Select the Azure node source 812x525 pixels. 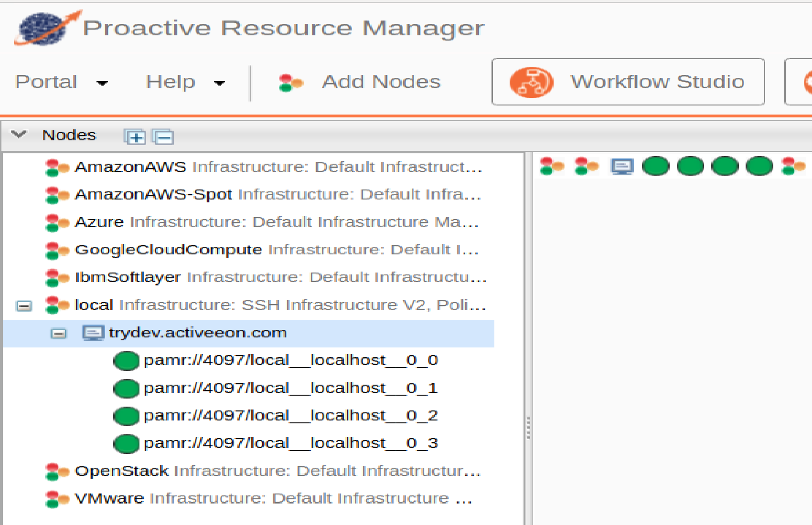248,222
